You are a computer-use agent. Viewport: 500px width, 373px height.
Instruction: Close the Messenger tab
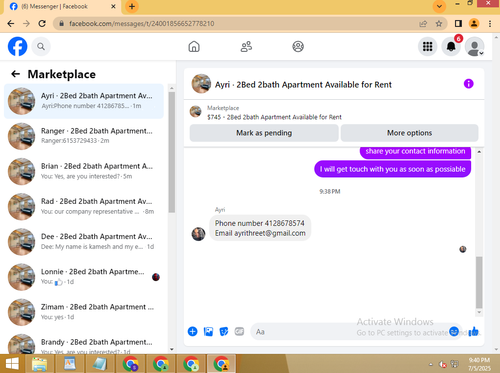113,6
